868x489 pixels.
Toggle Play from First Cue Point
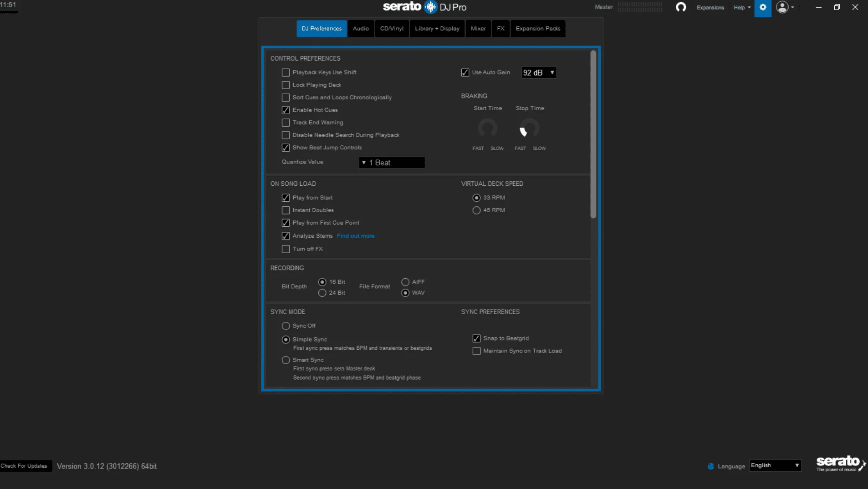pyautogui.click(x=286, y=223)
